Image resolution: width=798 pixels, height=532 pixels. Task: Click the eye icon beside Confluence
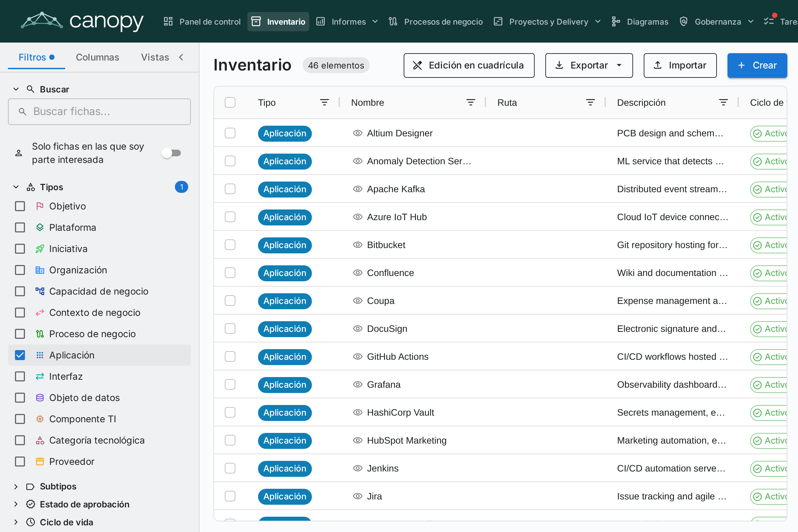(358, 273)
